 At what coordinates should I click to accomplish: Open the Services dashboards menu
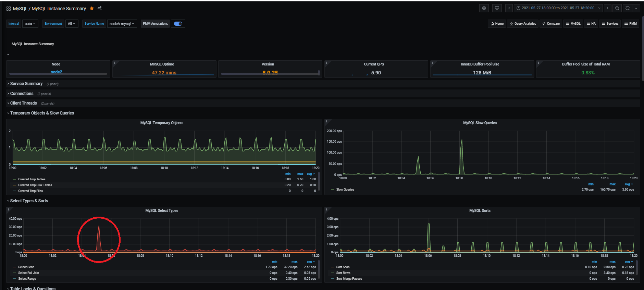click(x=610, y=24)
